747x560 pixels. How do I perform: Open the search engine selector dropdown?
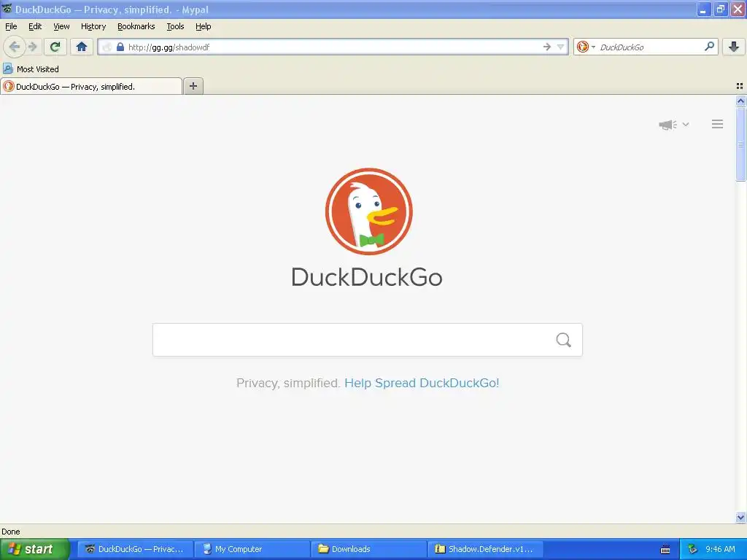[586, 47]
